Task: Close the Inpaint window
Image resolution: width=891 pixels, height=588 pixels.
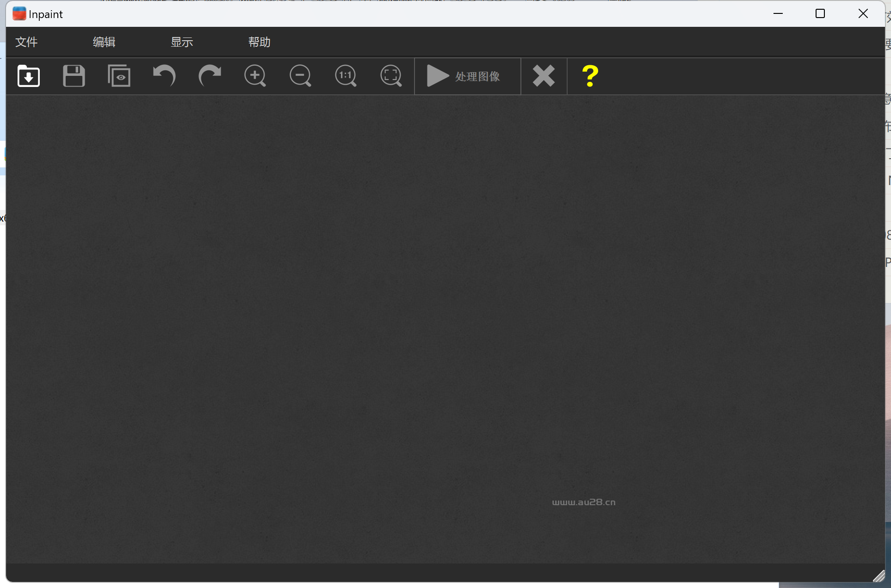Action: pos(863,14)
